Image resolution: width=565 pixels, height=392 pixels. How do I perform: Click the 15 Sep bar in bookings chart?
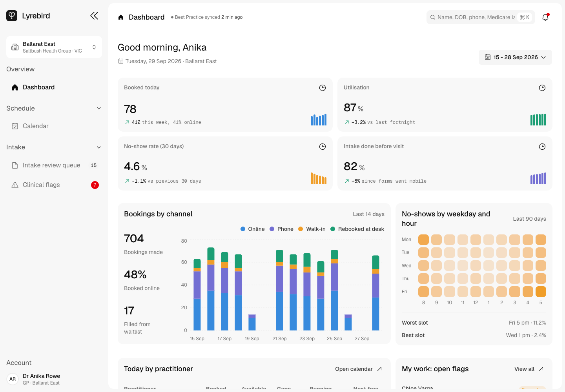[197, 294]
